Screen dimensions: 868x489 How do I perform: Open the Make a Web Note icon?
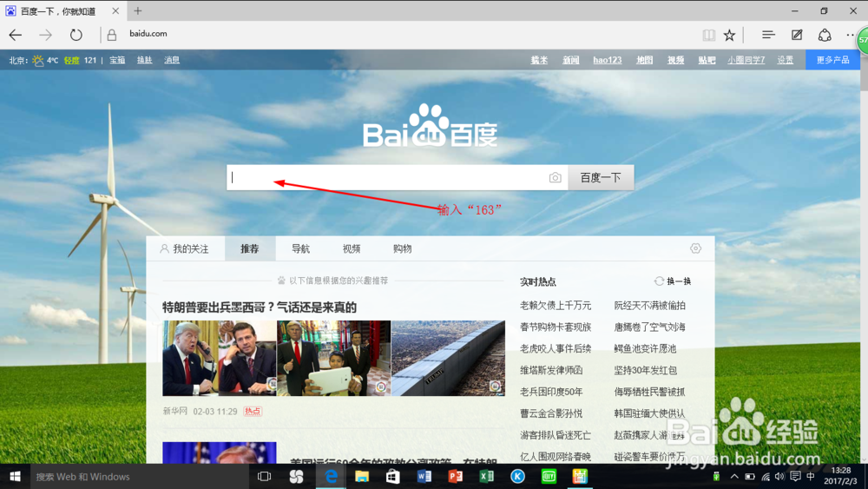click(797, 35)
